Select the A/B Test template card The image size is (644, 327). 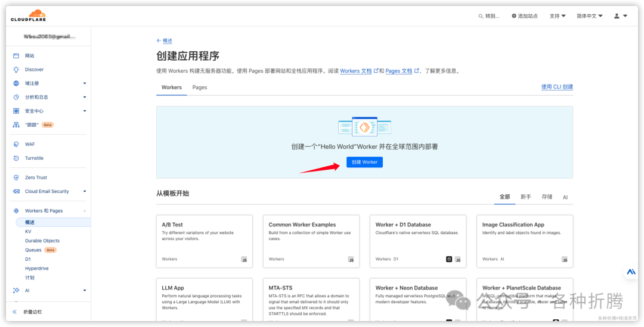click(x=204, y=241)
